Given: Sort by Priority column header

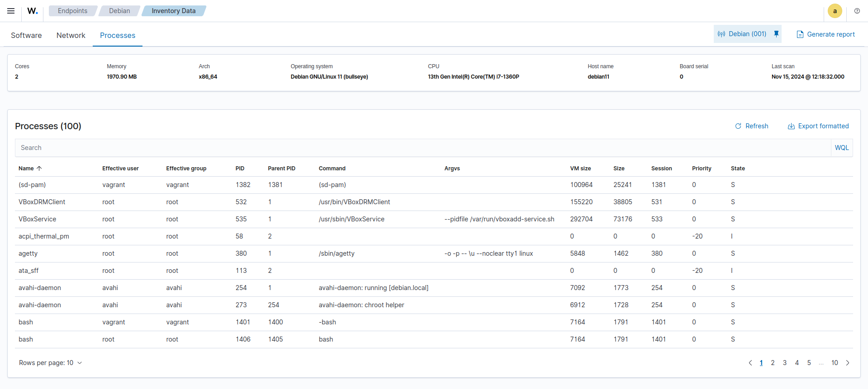Looking at the screenshot, I should point(702,169).
